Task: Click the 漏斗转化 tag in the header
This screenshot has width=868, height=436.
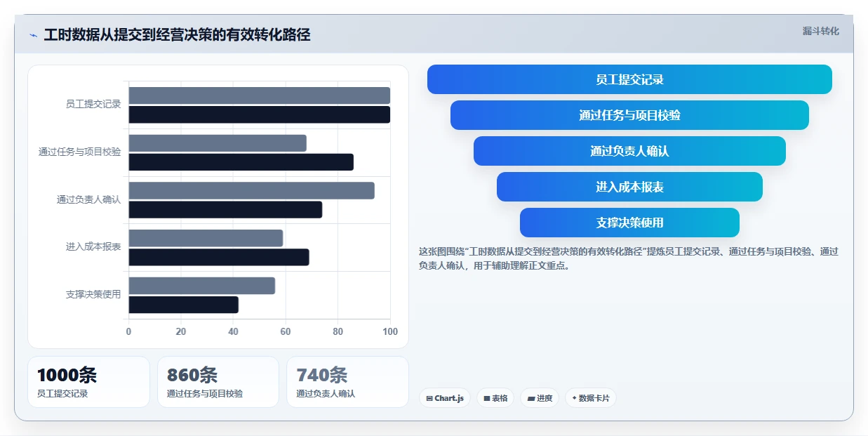Action: point(820,31)
